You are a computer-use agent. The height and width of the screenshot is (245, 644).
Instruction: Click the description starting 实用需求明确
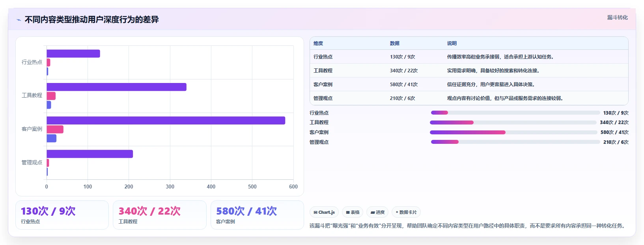click(493, 71)
